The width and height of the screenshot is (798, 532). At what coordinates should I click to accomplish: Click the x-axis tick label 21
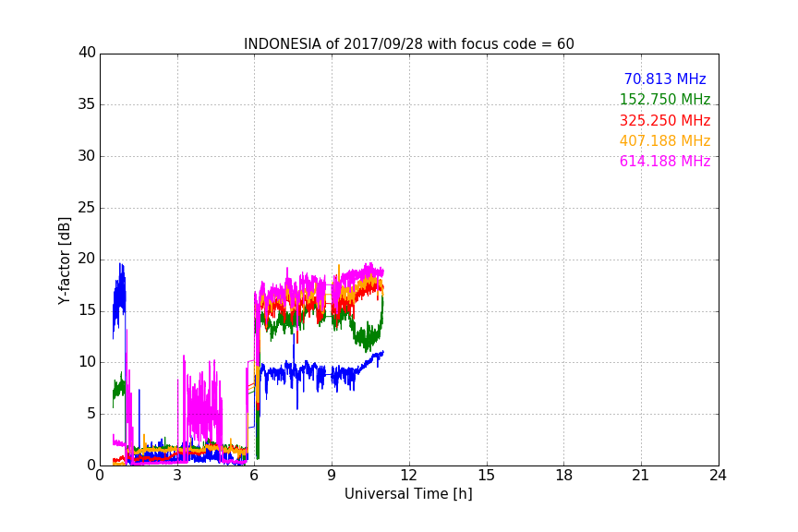click(x=641, y=476)
